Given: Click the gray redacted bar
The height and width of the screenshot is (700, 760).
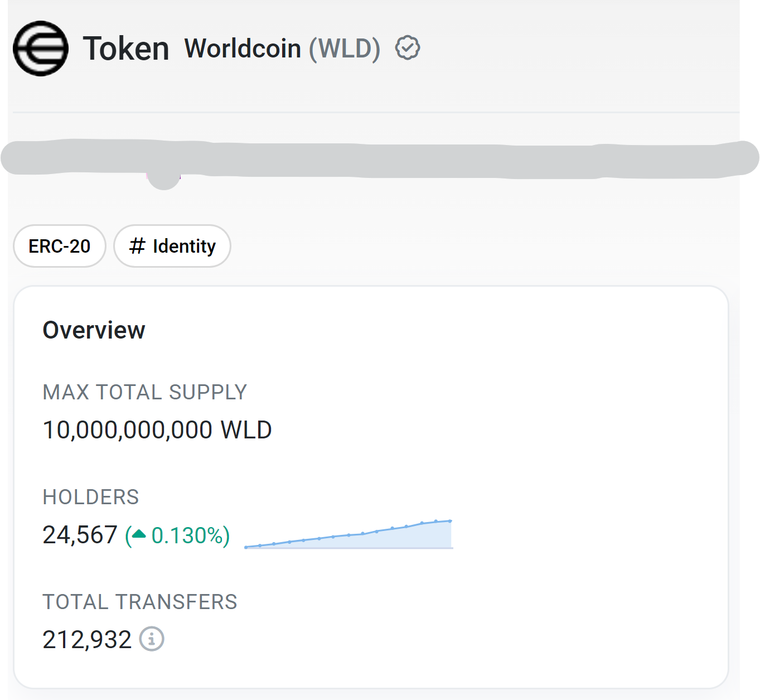Looking at the screenshot, I should tap(379, 160).
